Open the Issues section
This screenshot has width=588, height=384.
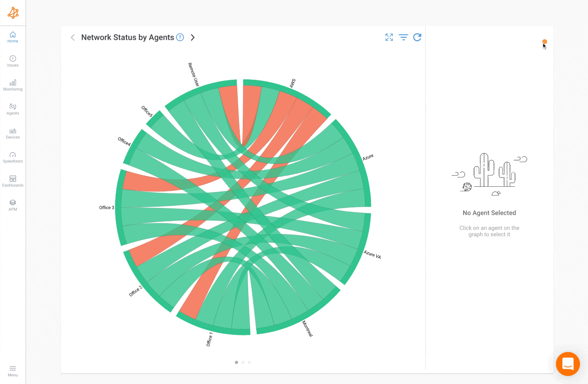[x=13, y=61]
